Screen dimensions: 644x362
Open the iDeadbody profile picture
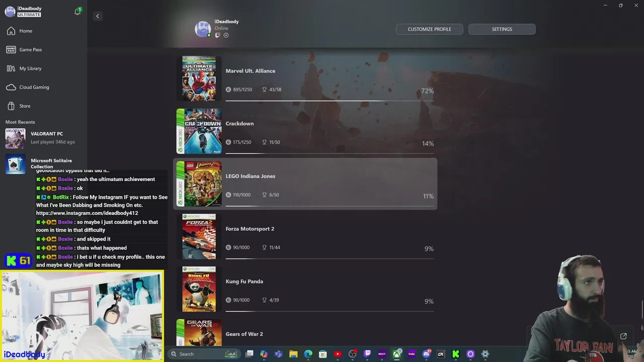(203, 29)
